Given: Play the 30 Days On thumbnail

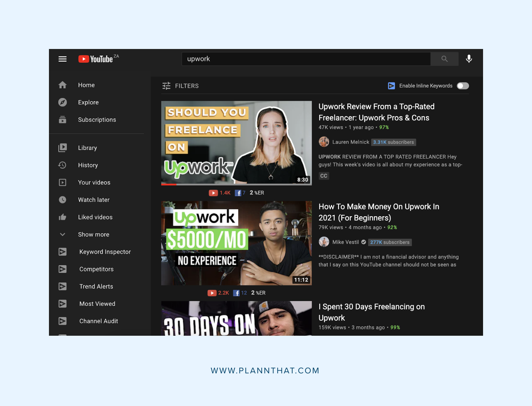Looking at the screenshot, I should [237, 318].
